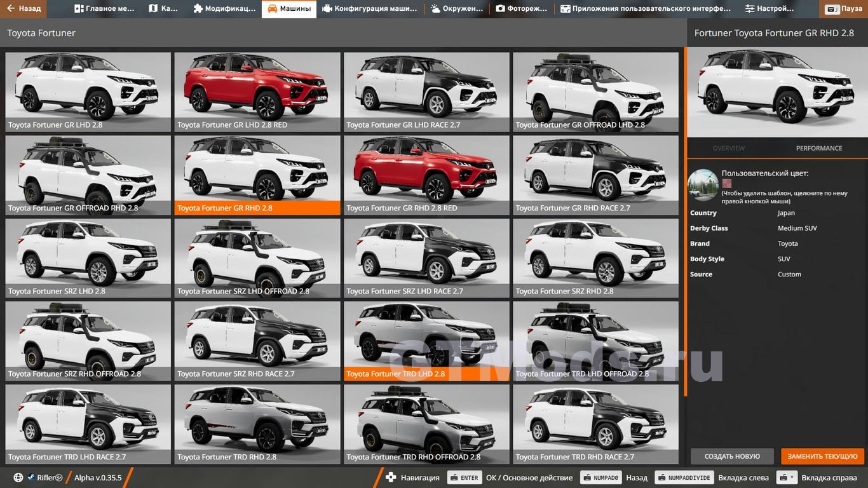
Task: Open the Главное меню tab
Action: (104, 9)
